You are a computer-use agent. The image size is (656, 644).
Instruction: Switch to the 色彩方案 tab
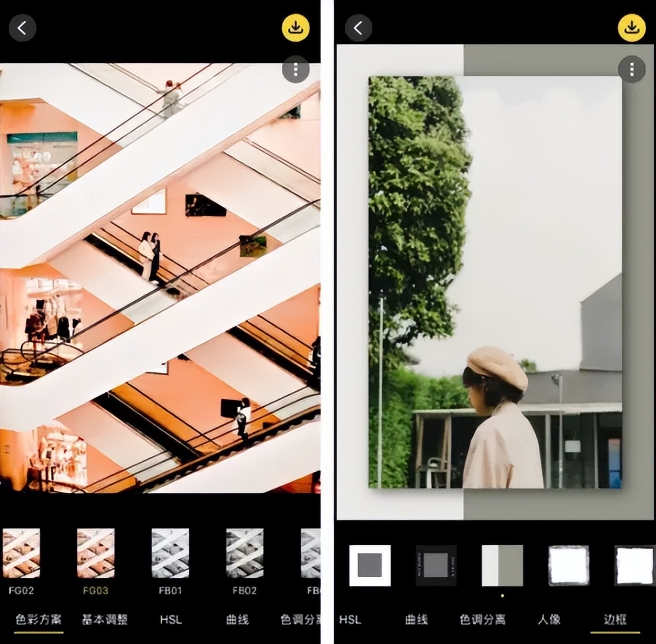pos(38,619)
